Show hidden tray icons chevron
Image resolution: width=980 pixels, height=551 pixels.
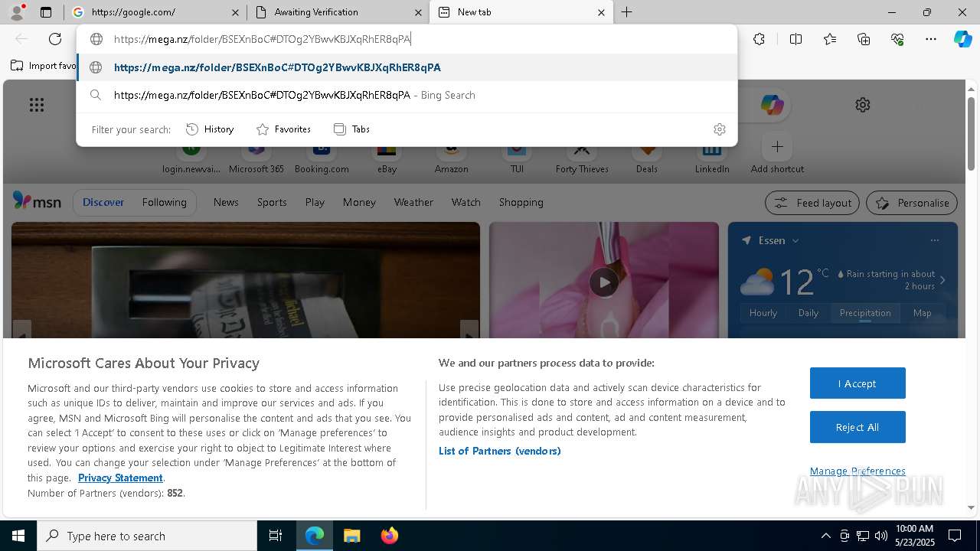(x=825, y=536)
